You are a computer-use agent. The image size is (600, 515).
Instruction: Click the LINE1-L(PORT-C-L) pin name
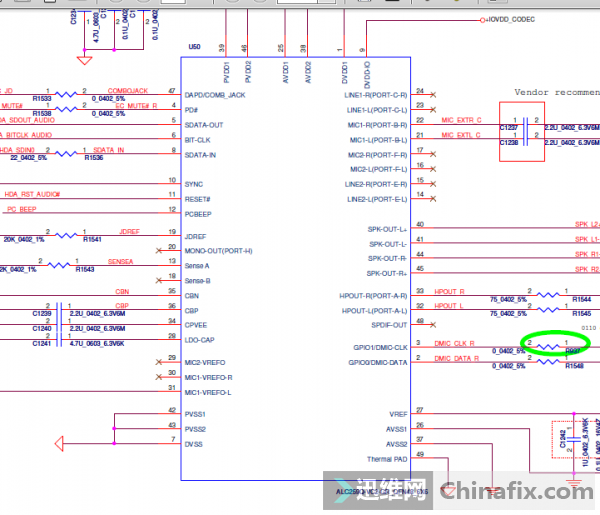point(377,110)
